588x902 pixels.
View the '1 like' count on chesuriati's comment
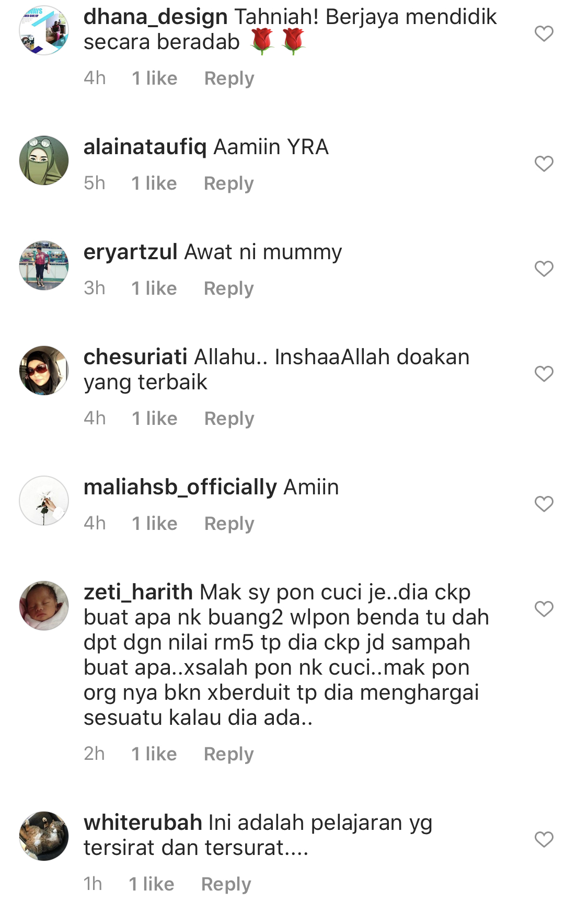pyautogui.click(x=154, y=419)
